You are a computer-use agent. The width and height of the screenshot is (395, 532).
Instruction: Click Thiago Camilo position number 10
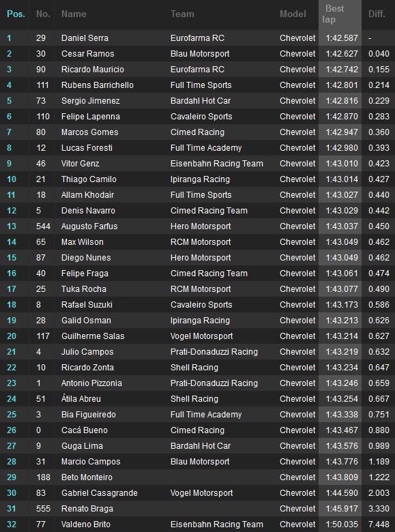pos(12,179)
